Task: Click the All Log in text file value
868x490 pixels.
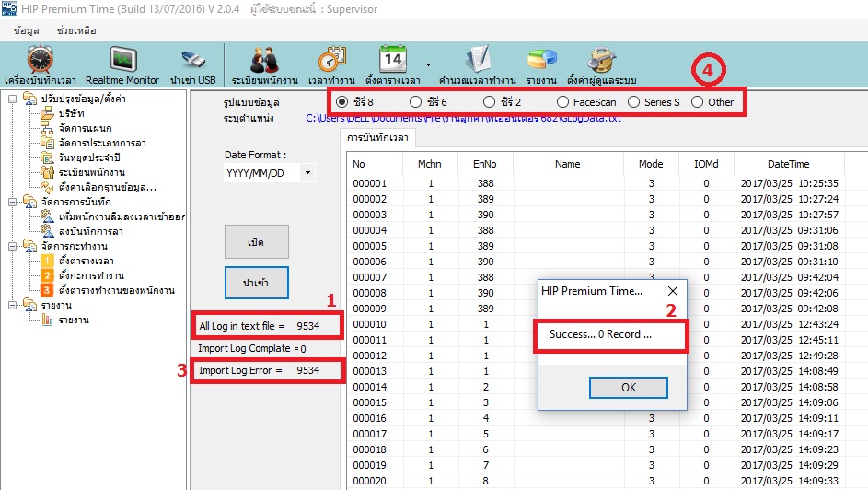Action: tap(307, 326)
